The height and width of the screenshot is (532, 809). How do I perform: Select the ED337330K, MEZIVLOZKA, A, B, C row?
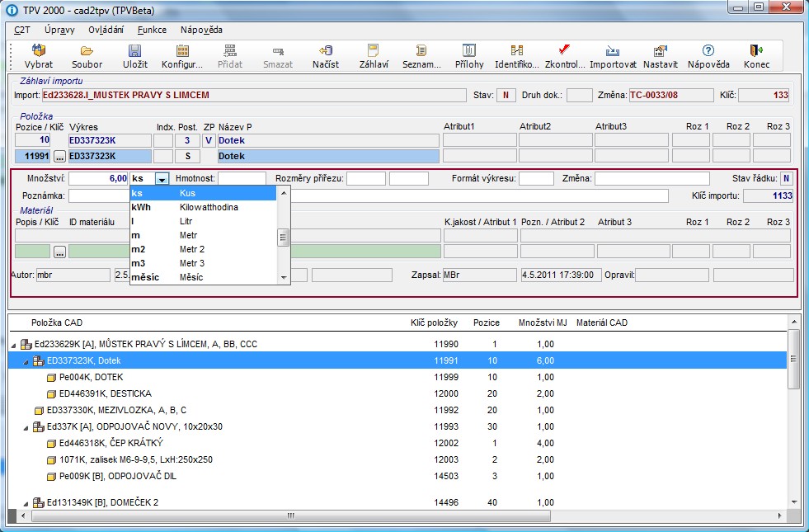(x=397, y=410)
